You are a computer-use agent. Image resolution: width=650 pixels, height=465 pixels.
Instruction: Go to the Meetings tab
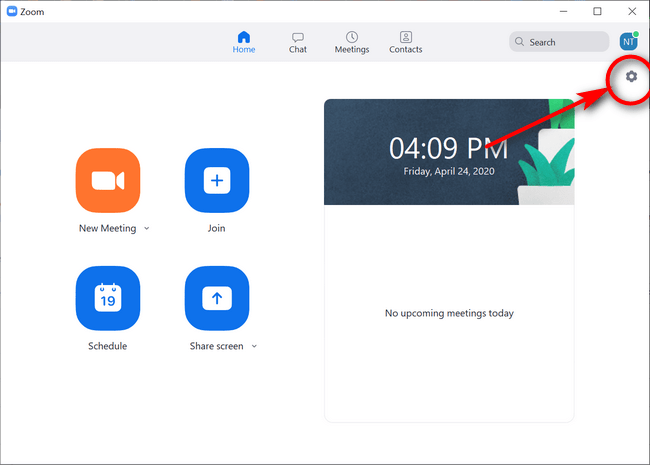coord(352,42)
